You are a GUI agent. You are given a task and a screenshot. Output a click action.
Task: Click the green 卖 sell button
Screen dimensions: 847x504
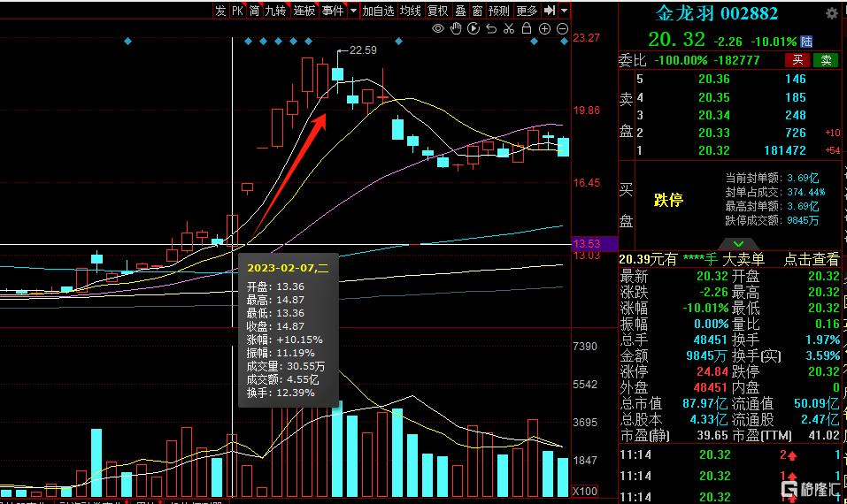826,60
